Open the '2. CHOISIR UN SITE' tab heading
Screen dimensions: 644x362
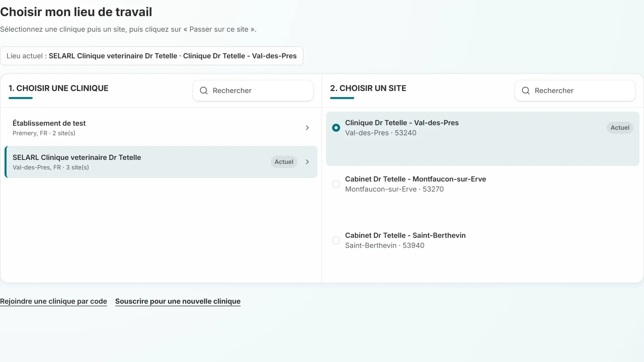pos(368,88)
